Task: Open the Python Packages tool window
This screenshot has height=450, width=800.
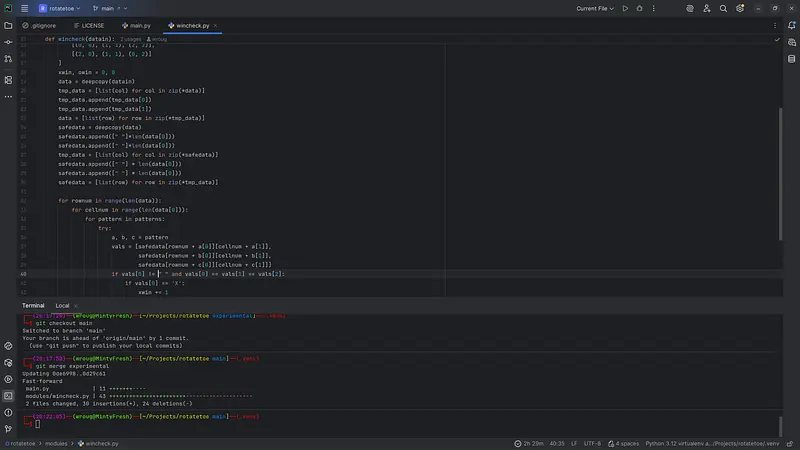Action: [x=8, y=344]
